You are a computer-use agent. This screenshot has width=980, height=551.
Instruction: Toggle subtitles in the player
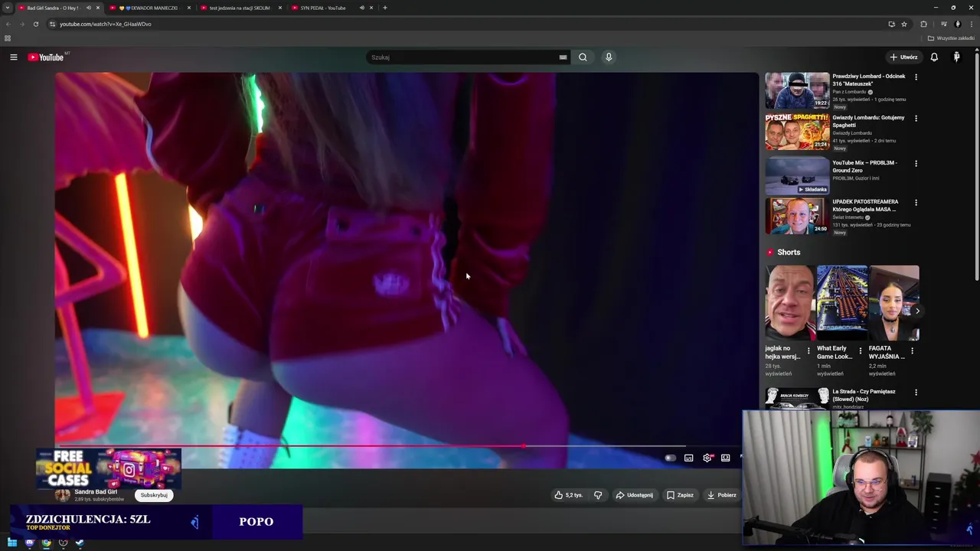688,458
